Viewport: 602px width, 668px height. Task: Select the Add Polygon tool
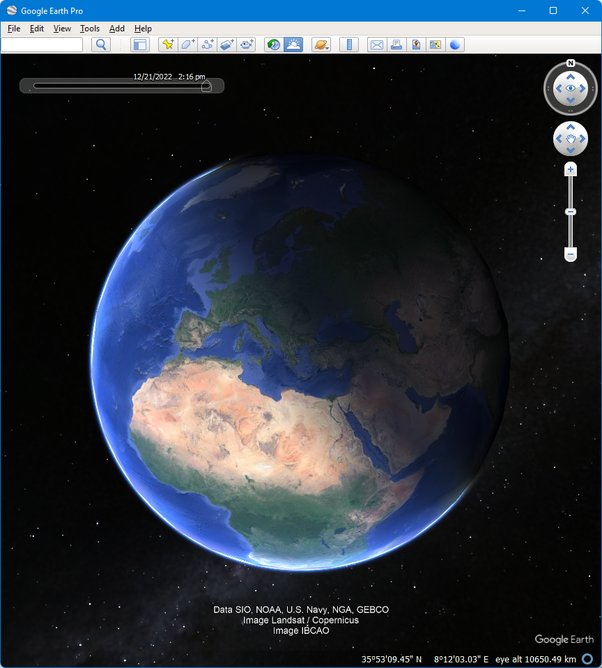(x=187, y=44)
